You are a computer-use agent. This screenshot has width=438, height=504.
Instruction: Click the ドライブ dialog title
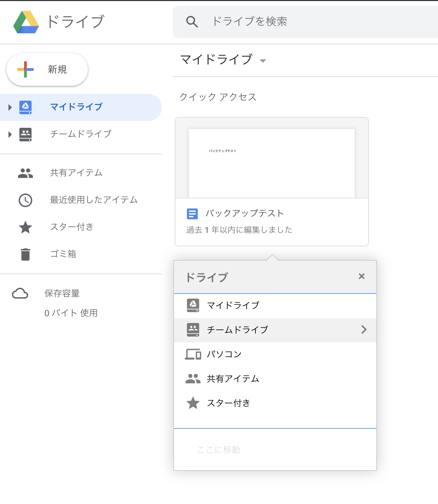click(207, 278)
